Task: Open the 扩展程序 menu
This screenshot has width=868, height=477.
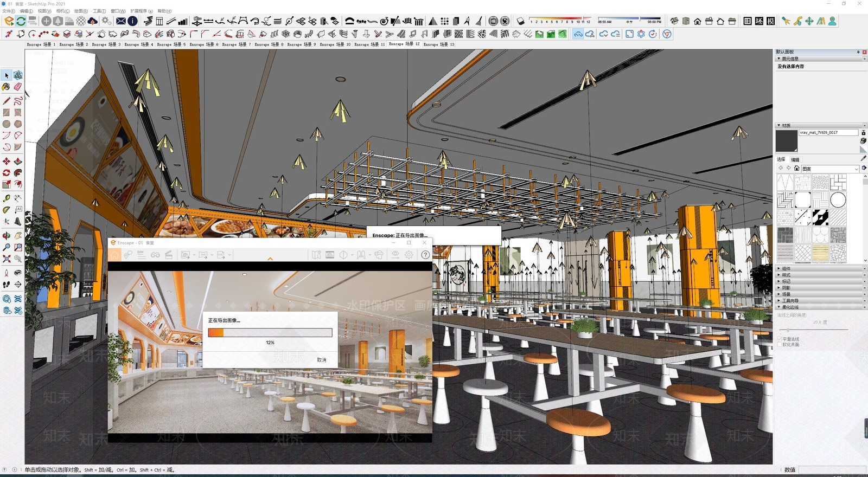Action: pos(142,11)
